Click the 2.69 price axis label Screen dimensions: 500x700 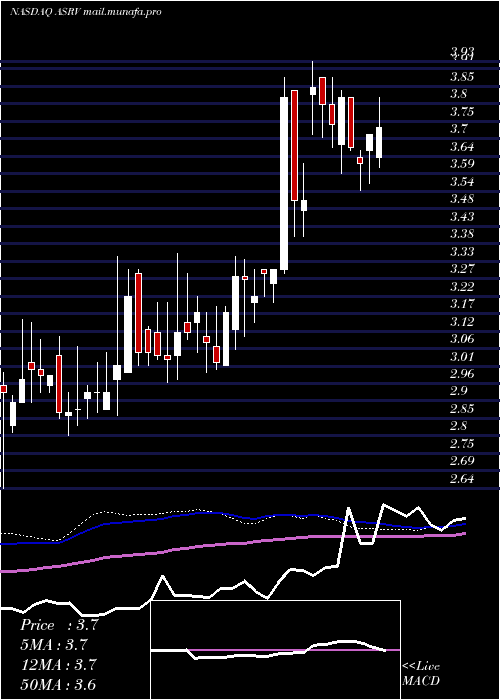(462, 461)
